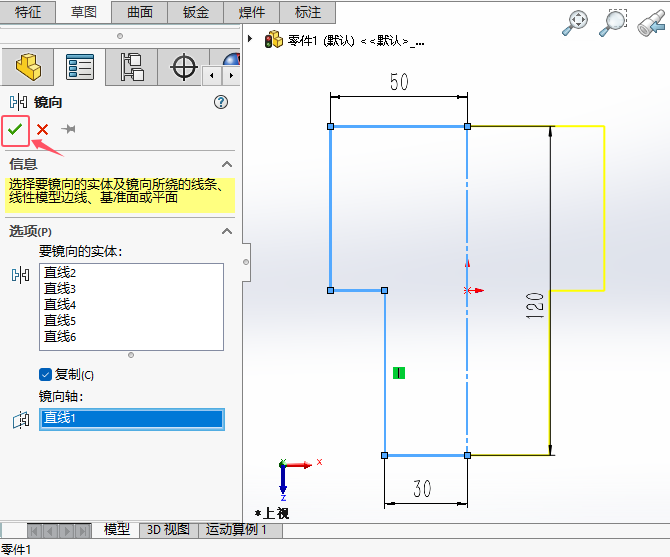The width and height of the screenshot is (670, 557).
Task: Open the 标注 ribbon tab
Action: pos(308,12)
